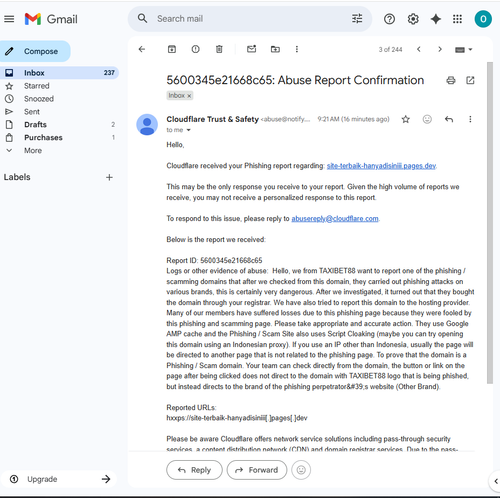The width and height of the screenshot is (500, 498).
Task: Open the Google apps grid
Action: point(457,19)
